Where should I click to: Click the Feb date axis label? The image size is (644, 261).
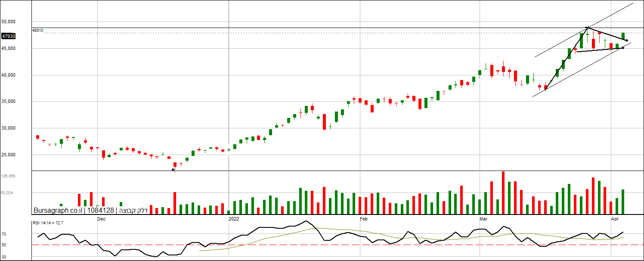[363, 219]
